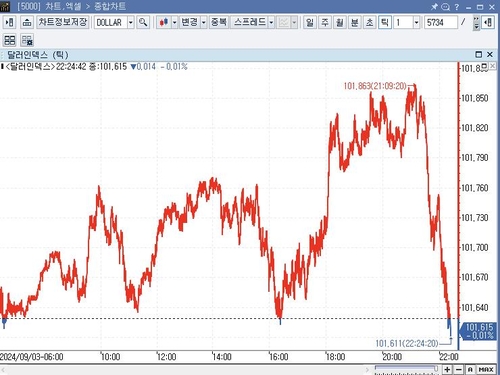The height and width of the screenshot is (375, 500).
Task: Click the left panel toggle icon in toolbar
Action: [x=10, y=23]
